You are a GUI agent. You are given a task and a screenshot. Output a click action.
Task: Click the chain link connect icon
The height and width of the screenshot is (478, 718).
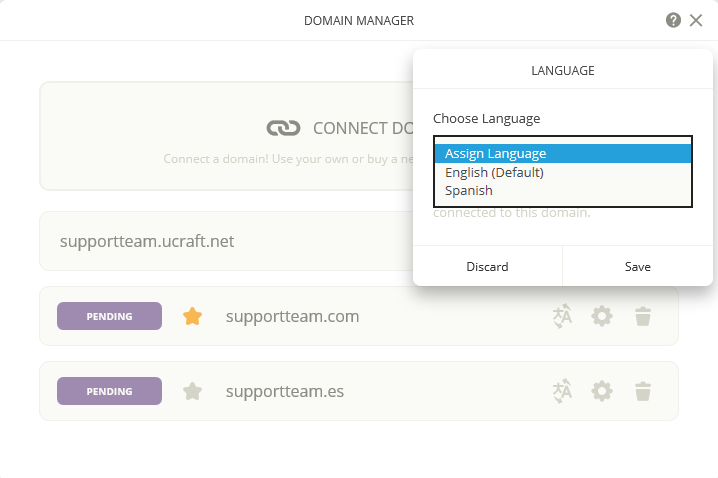(283, 128)
